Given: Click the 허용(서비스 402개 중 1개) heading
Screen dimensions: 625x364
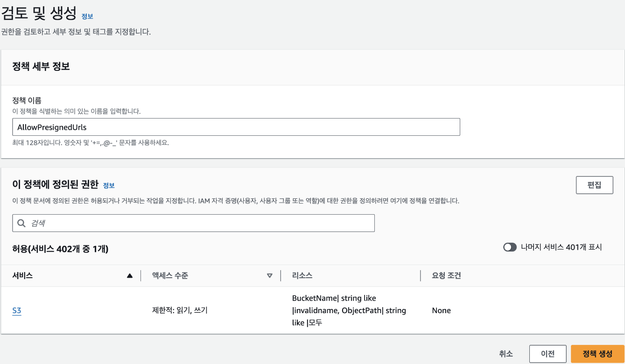Looking at the screenshot, I should tap(60, 249).
